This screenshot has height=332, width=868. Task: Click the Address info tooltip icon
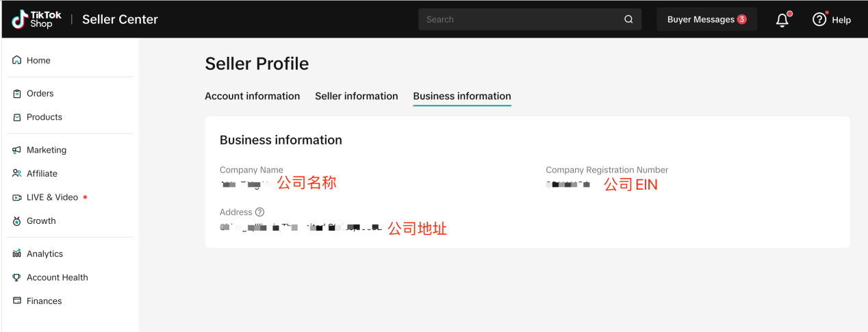click(260, 212)
